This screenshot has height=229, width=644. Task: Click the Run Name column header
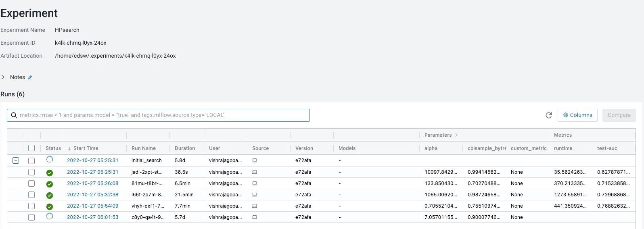coord(143,148)
